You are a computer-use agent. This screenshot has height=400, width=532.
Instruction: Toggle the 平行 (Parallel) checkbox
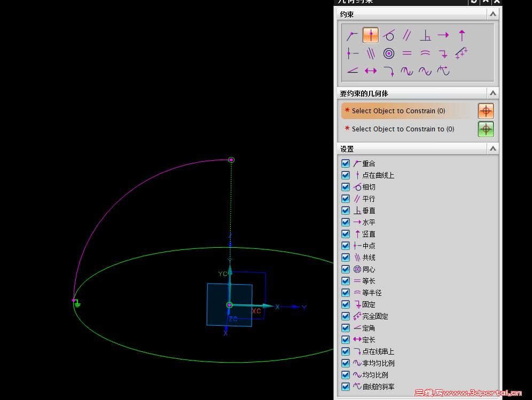point(346,199)
